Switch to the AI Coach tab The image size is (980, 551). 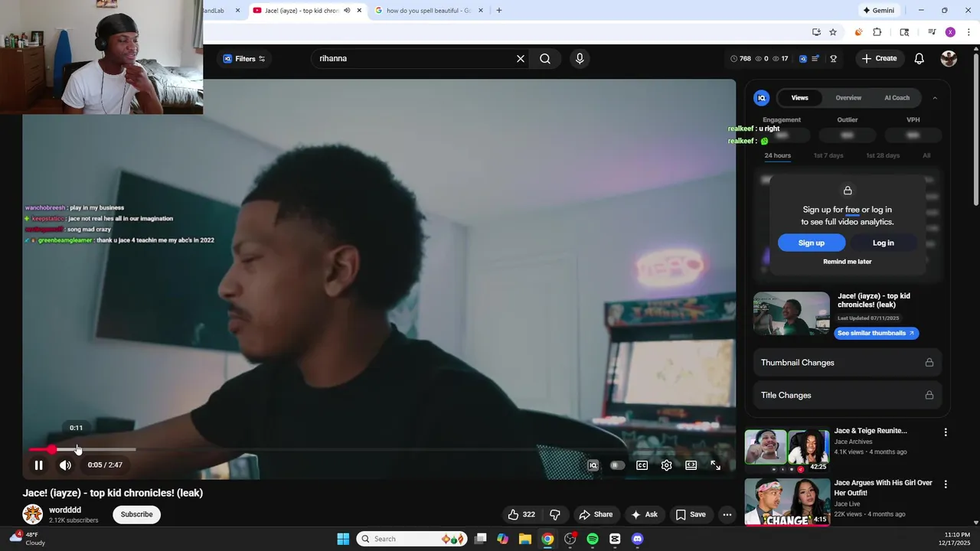(x=897, y=98)
